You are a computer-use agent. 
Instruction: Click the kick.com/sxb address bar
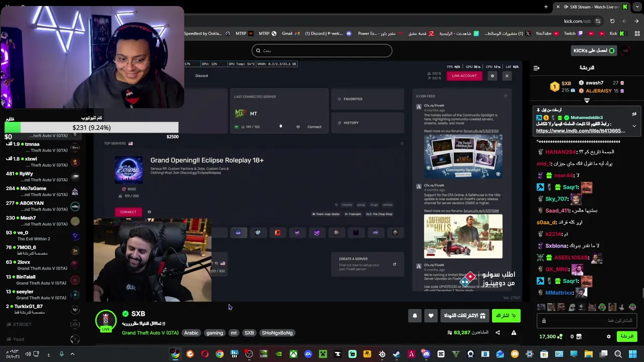(577, 21)
